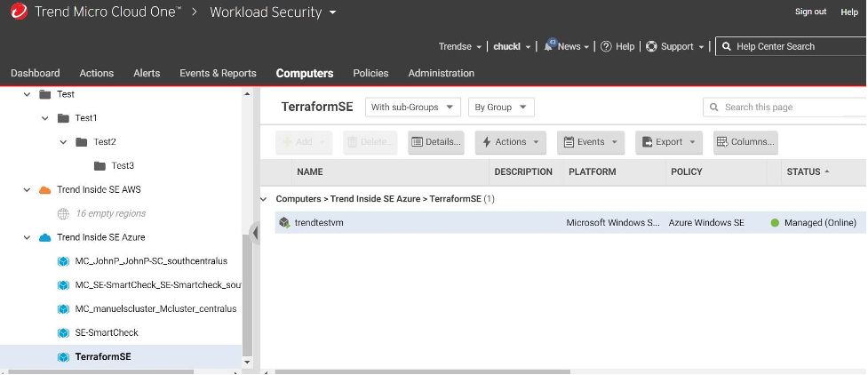Collapse the left tree pane with splitter handle
This screenshot has height=375, width=868.
tap(255, 233)
